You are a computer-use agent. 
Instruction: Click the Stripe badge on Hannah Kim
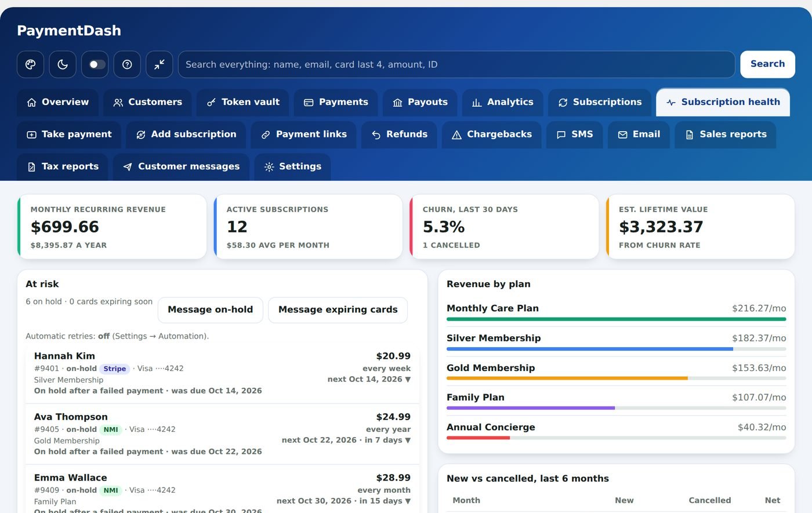[x=115, y=369]
